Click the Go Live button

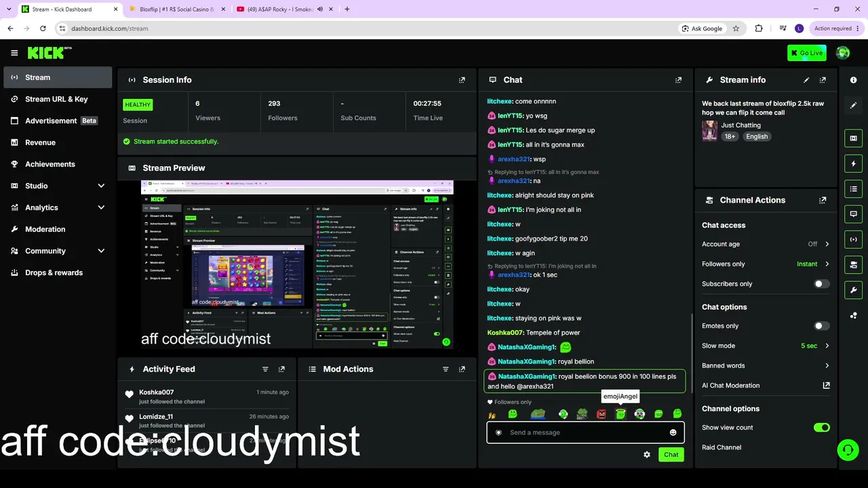coord(807,53)
